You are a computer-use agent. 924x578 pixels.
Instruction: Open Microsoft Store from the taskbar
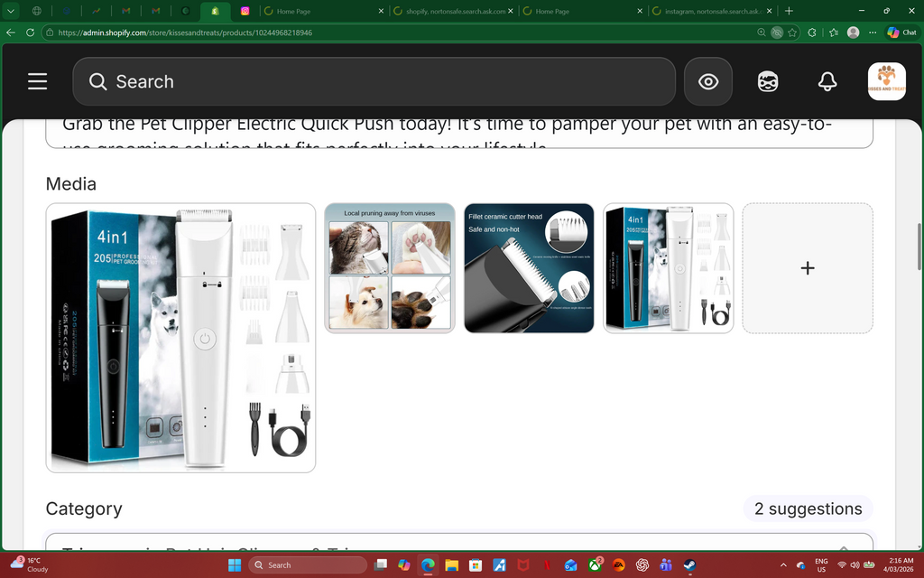coord(475,565)
